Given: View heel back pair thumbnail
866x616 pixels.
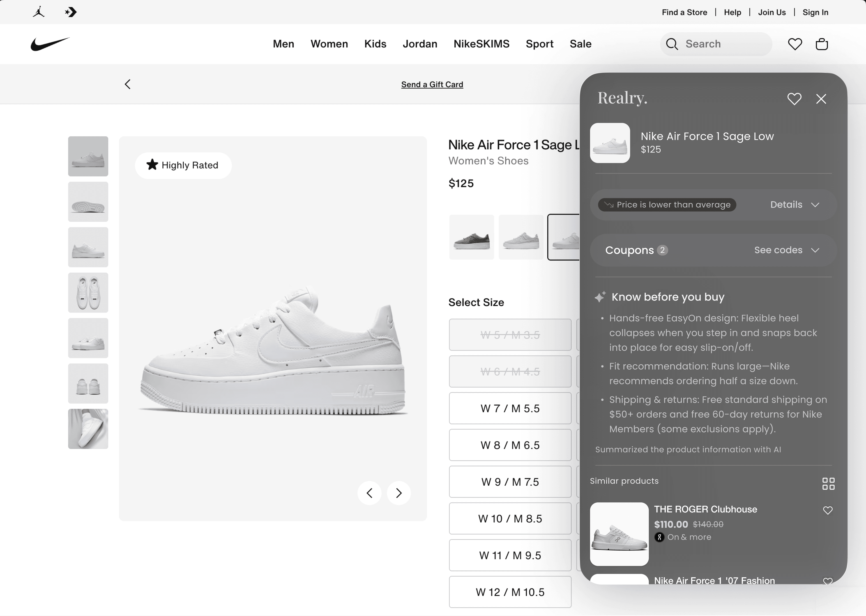Looking at the screenshot, I should click(88, 384).
